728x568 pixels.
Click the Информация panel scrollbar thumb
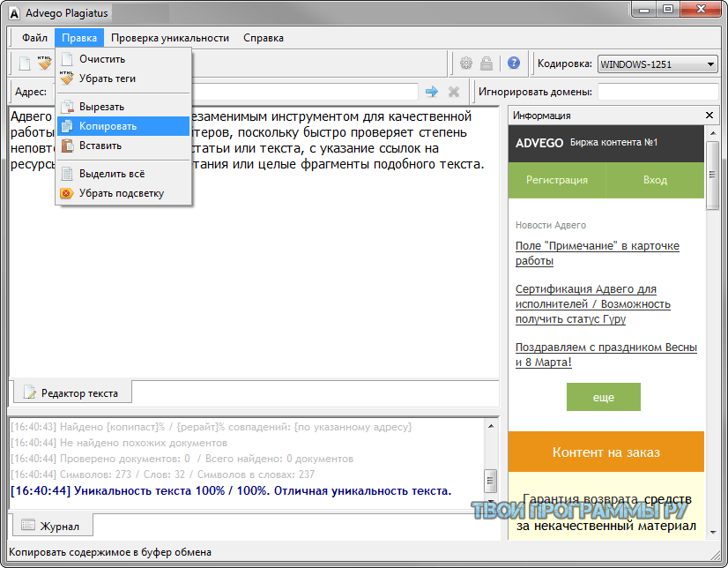tap(712, 176)
